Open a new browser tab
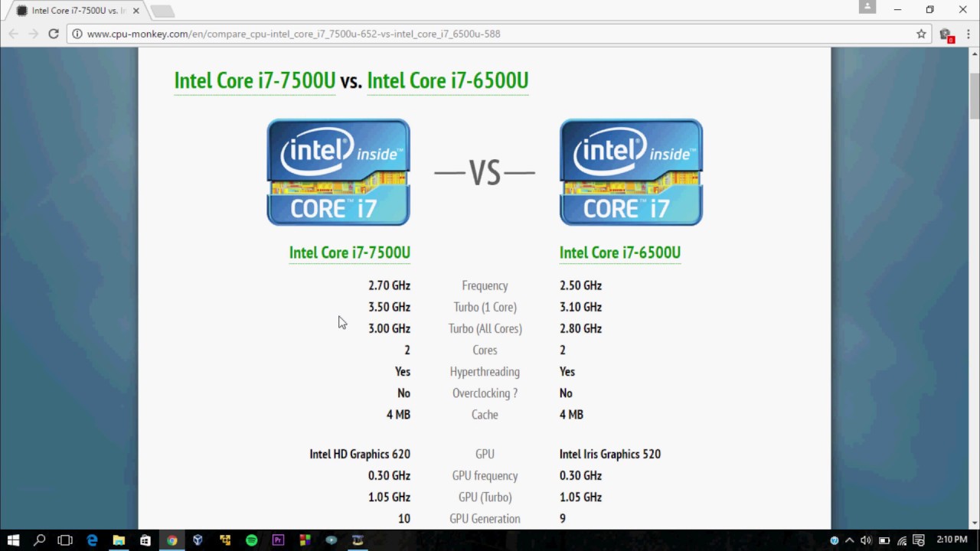Viewport: 980px width, 551px height. pos(162,11)
